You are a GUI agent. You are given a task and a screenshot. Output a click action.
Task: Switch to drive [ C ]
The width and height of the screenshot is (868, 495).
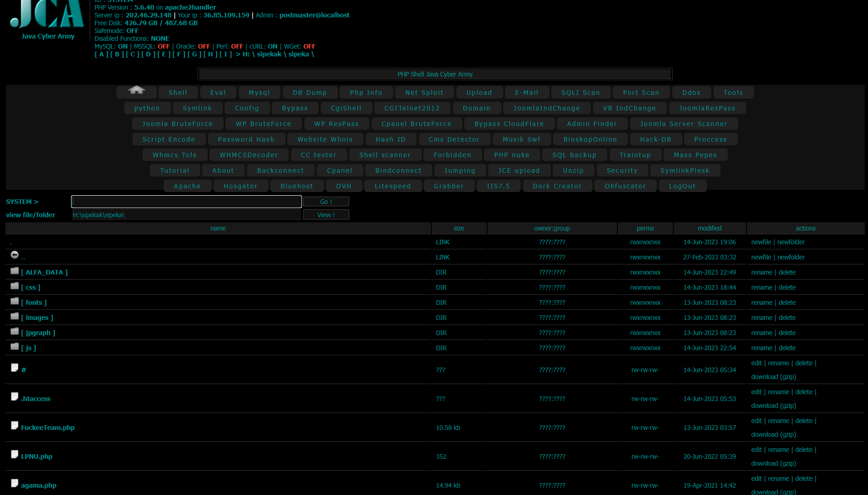pos(133,54)
